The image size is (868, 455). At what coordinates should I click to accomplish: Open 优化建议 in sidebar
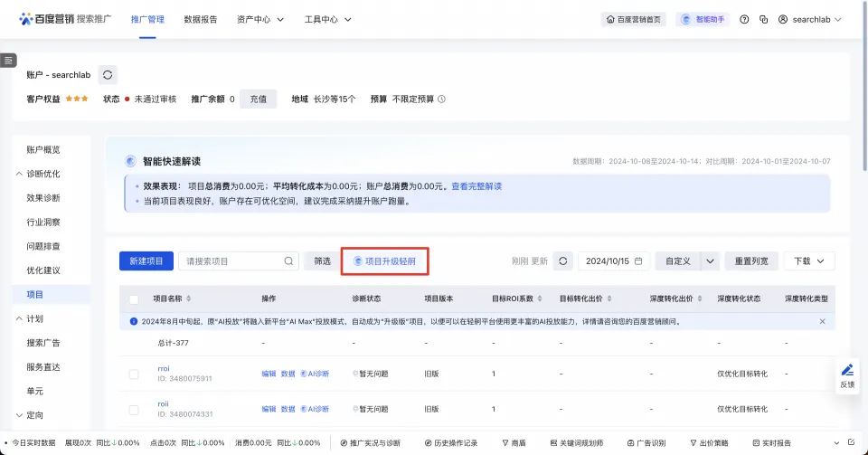point(43,270)
